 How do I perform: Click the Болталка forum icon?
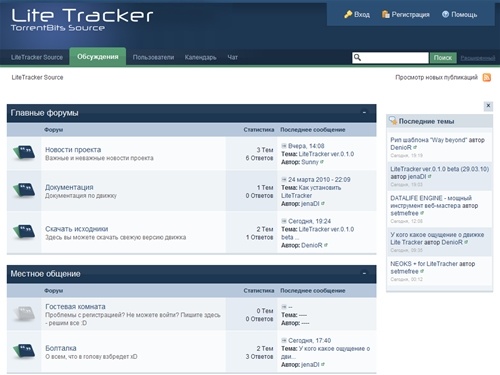tap(24, 352)
